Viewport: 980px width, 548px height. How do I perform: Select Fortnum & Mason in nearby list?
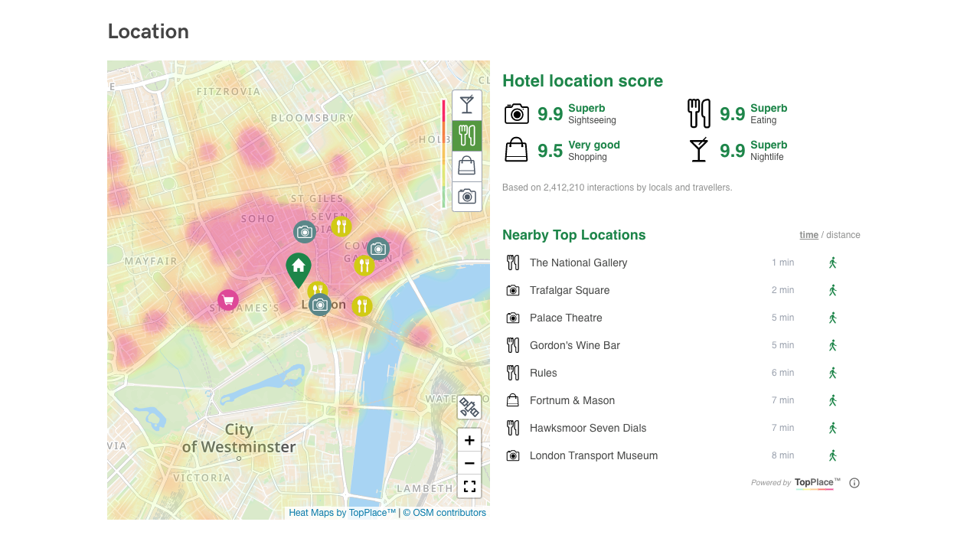click(573, 400)
